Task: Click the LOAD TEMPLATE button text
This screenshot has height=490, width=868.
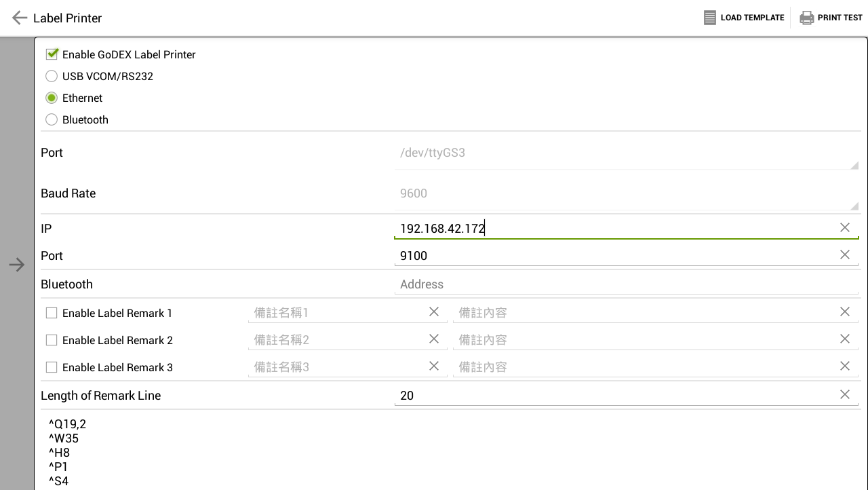Action: pos(752,18)
